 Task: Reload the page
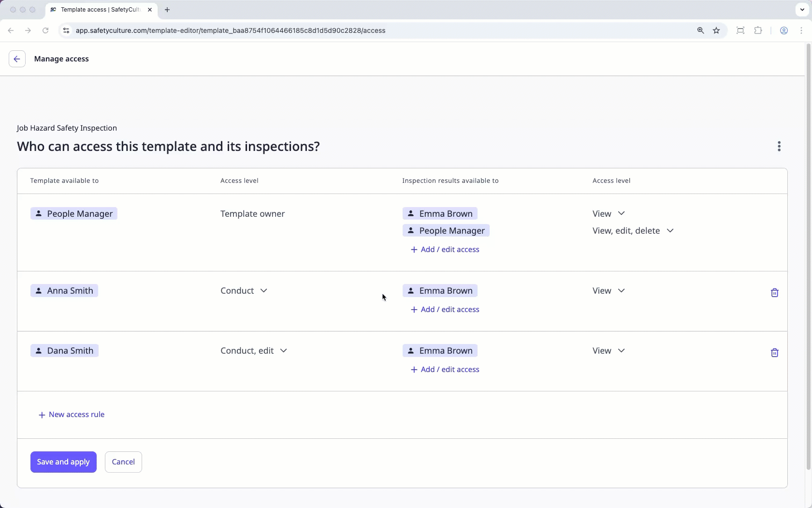(45, 30)
